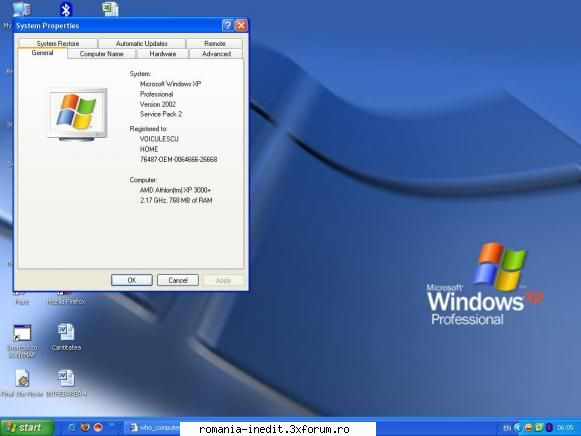Viewport: 581px width, 436px height.
Task: Click the dark blue tray icon
Action: pos(549,427)
